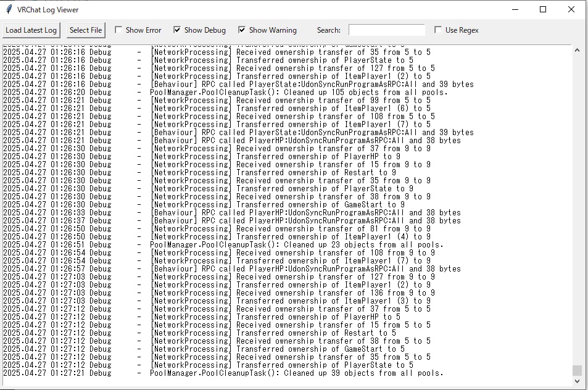Screen dimensions: 588x390
Task: Click the VRChat Log Viewer title text
Action: click(x=49, y=9)
